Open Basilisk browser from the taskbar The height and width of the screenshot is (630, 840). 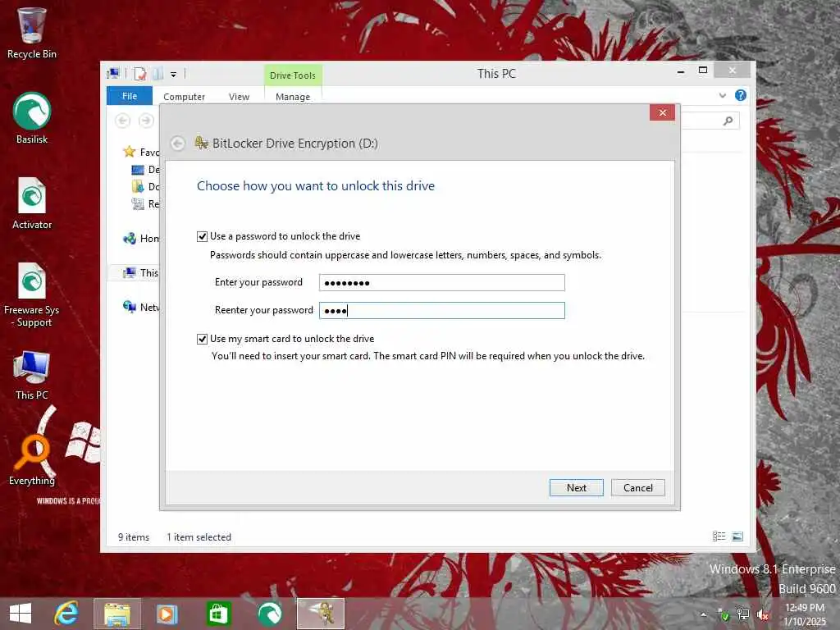[x=269, y=614]
